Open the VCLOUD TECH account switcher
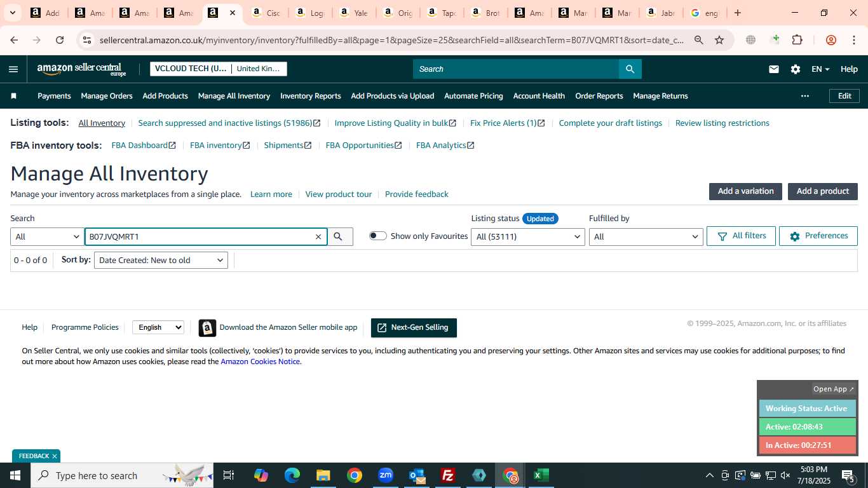The width and height of the screenshot is (868, 488). (x=219, y=69)
